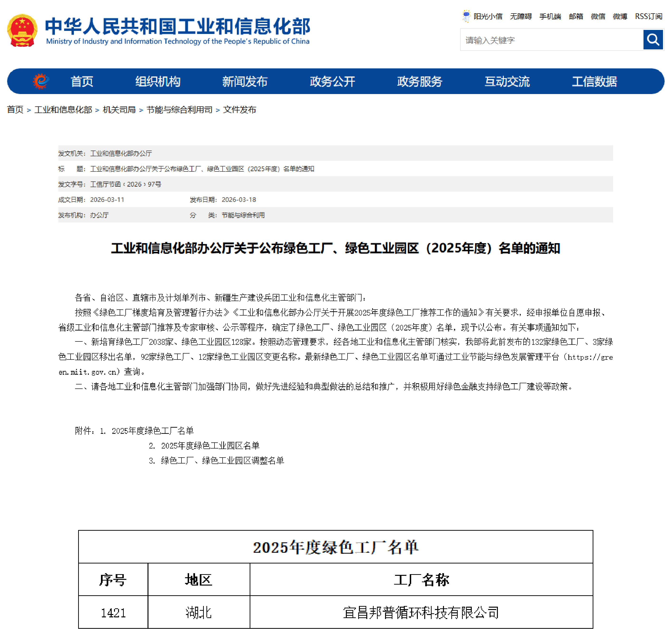This screenshot has height=629, width=672.
Task: Click table cell 1421
Action: tap(113, 612)
